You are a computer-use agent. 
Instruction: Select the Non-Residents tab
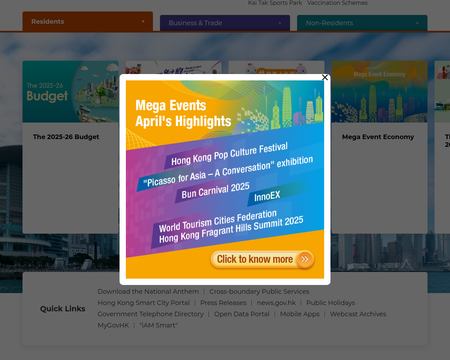362,23
